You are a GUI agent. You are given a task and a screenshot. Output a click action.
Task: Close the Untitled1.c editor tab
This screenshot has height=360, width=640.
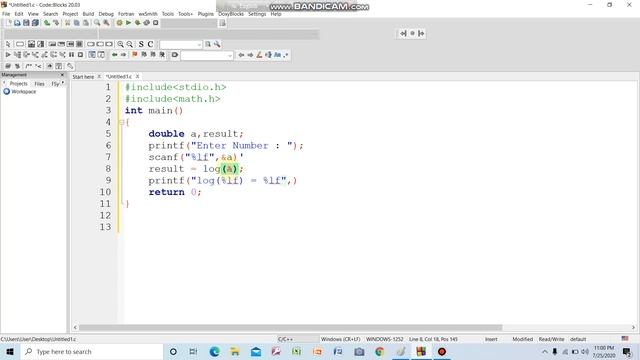click(x=138, y=76)
